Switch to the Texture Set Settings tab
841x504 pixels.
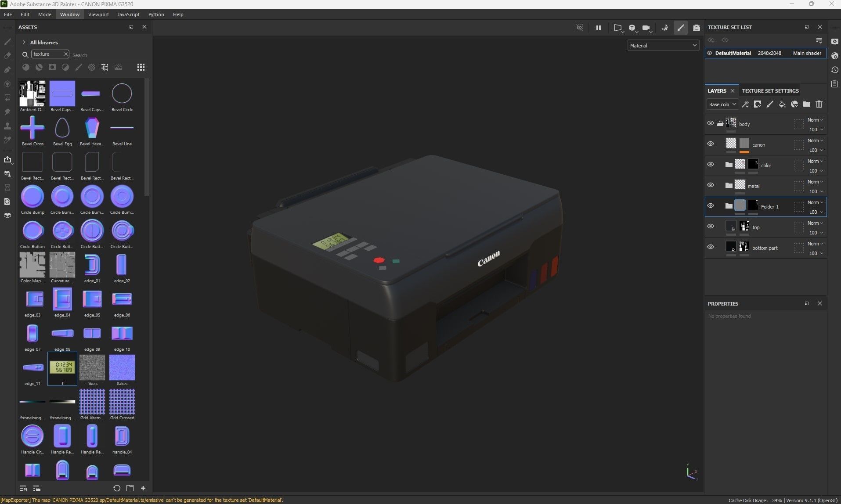click(770, 91)
